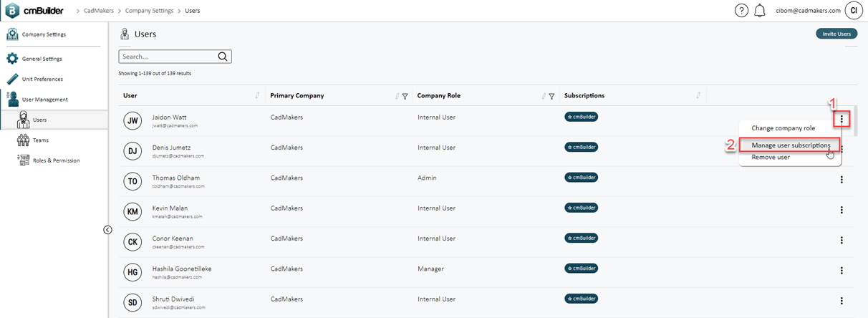Open the notifications bell icon
The image size is (868, 318).
coord(760,11)
